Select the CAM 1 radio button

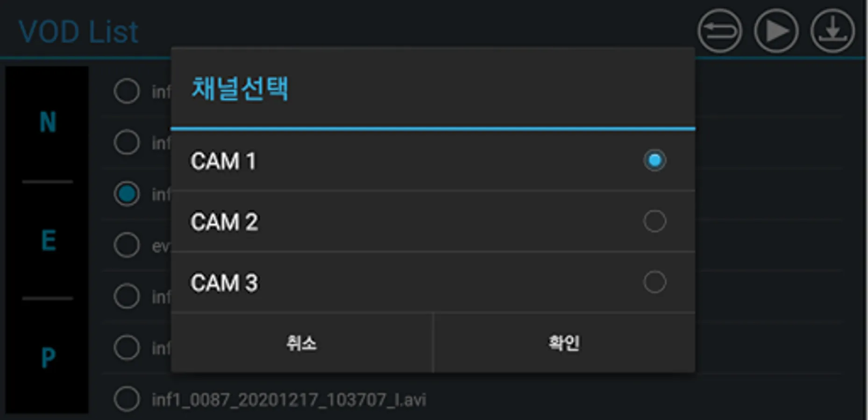coord(655,160)
